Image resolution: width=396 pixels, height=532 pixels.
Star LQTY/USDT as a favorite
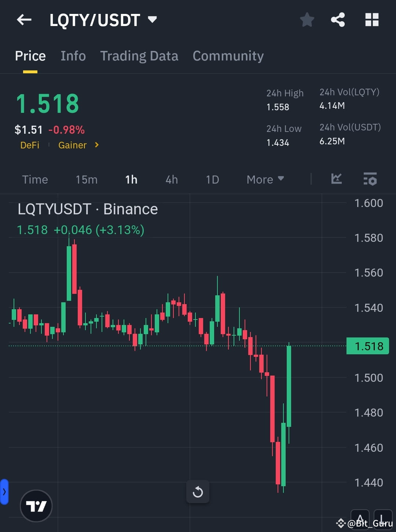(x=307, y=20)
